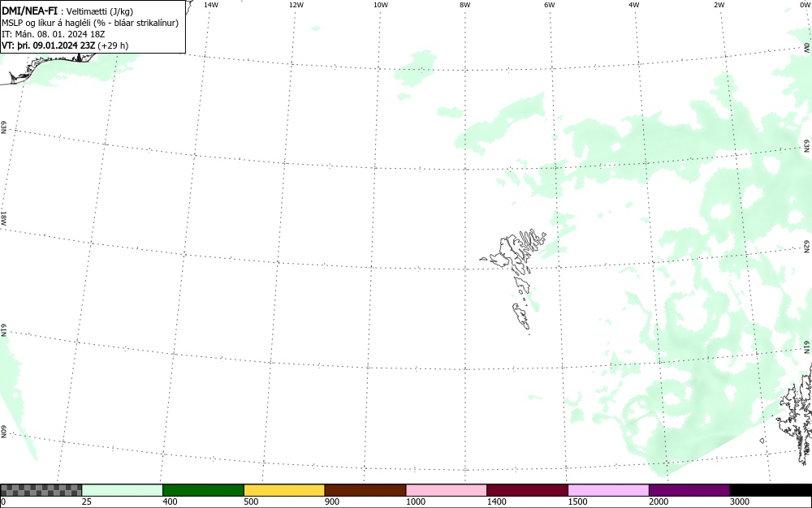812x508 pixels.
Task: Click the Iceland coastline outline
Action: click(50, 68)
